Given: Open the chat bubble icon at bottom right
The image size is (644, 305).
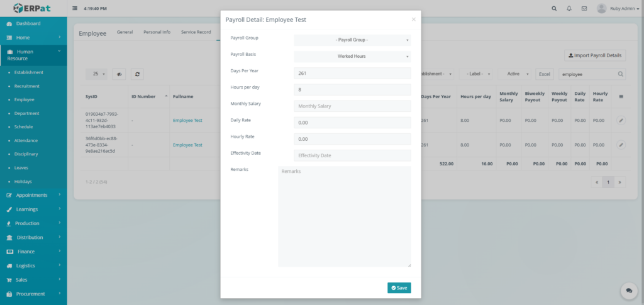Looking at the screenshot, I should click(x=628, y=290).
